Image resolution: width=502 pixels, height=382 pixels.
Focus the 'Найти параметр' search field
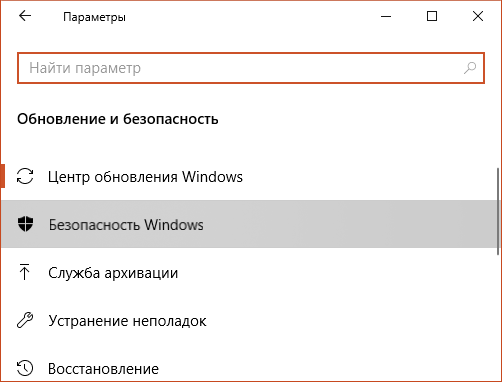click(x=251, y=68)
